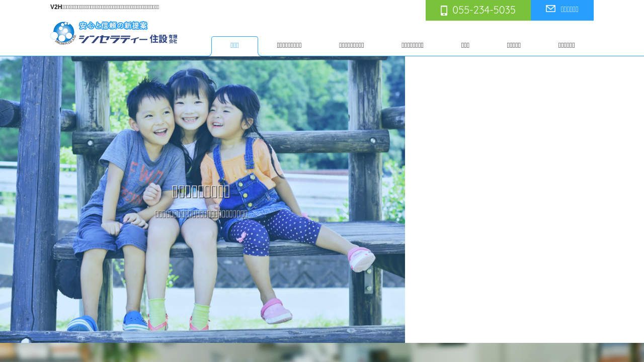This screenshot has width=644, height=362.
Task: Click the envelope icon in the blue button
Action: click(550, 9)
